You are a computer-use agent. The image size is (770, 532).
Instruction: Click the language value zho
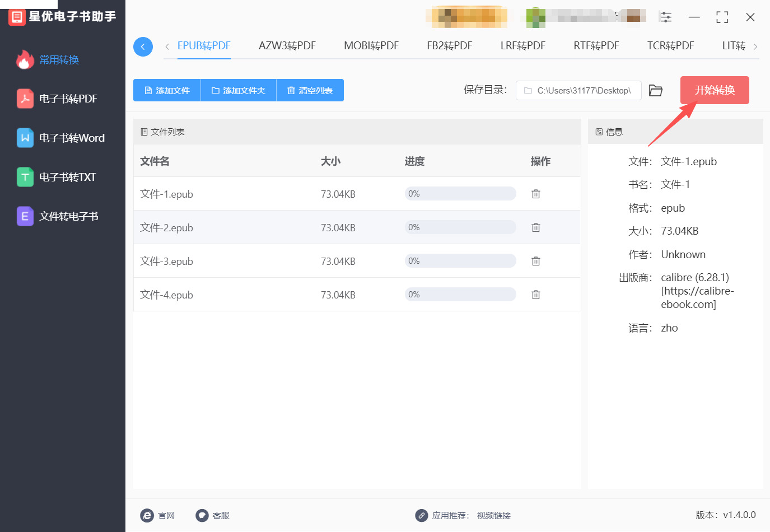(x=669, y=328)
